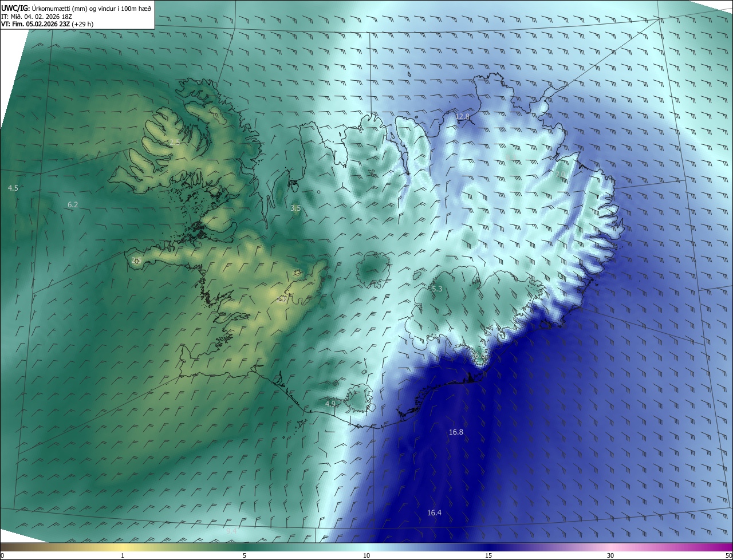Click the colorbar tick label 0
733x560 pixels.
tap(2, 555)
